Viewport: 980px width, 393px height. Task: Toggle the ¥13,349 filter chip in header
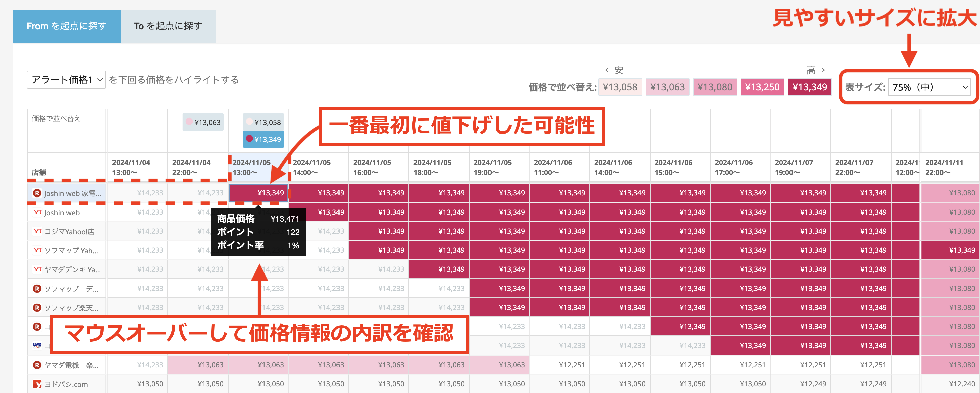[263, 139]
